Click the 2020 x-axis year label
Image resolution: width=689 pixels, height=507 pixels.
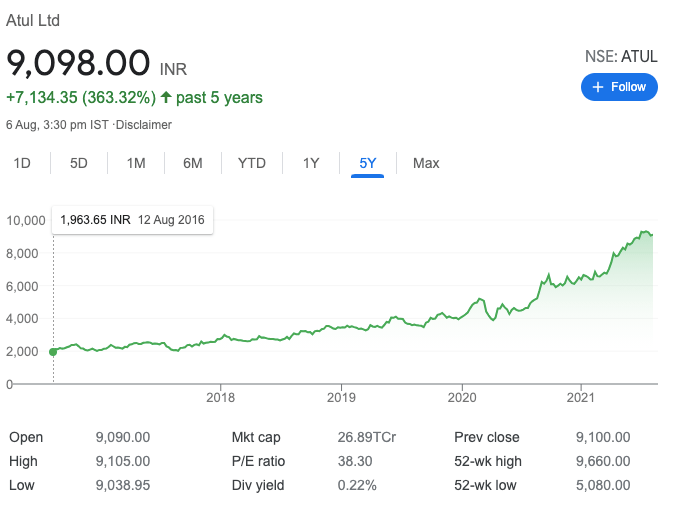(x=461, y=396)
